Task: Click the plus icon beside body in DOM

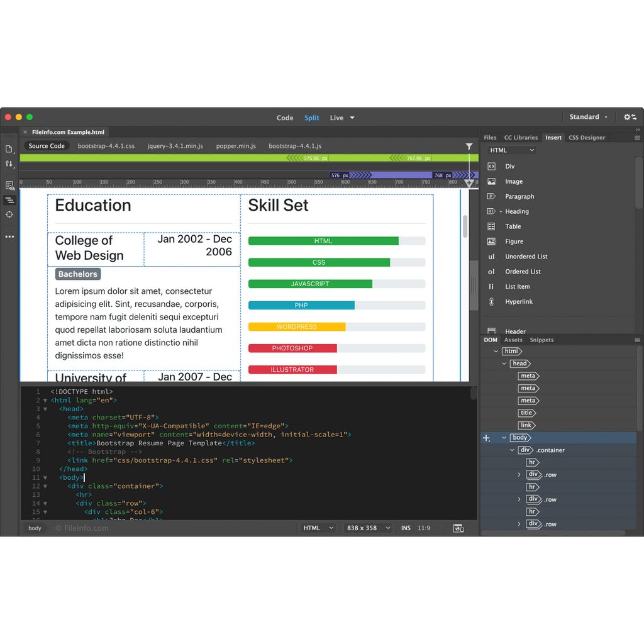Action: [486, 438]
